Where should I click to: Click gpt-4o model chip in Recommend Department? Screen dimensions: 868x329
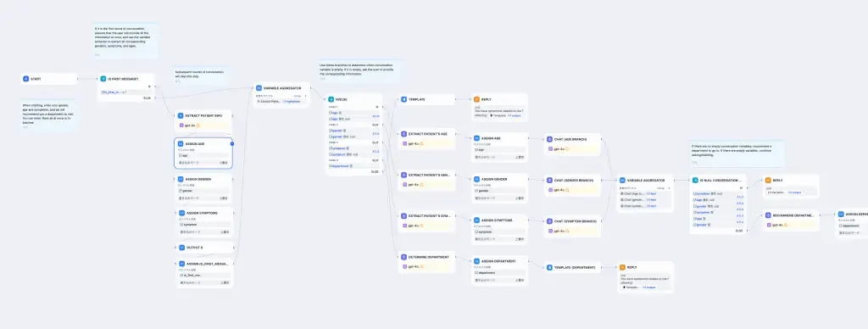776,225
